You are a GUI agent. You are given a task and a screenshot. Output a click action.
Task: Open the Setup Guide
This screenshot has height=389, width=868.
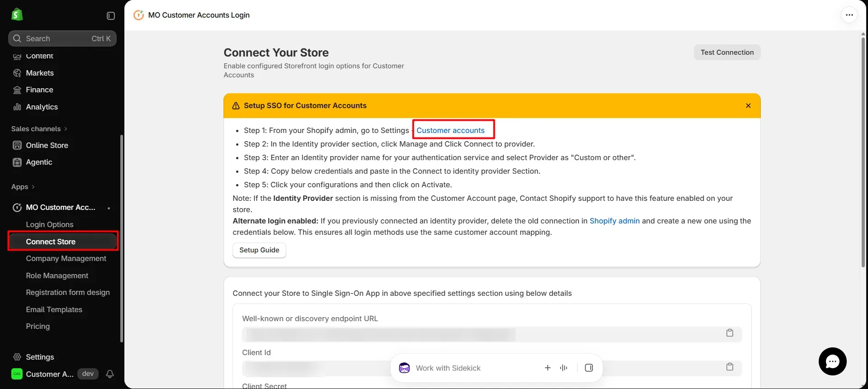pyautogui.click(x=259, y=250)
